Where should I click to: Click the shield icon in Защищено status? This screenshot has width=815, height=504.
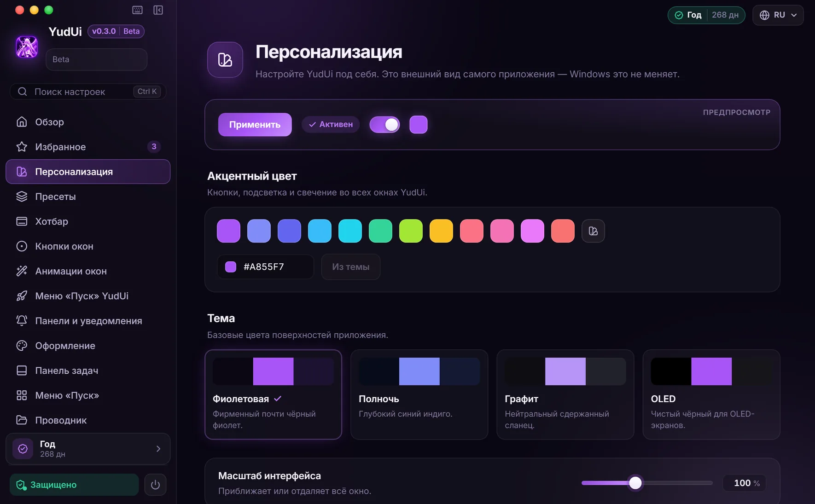click(21, 485)
